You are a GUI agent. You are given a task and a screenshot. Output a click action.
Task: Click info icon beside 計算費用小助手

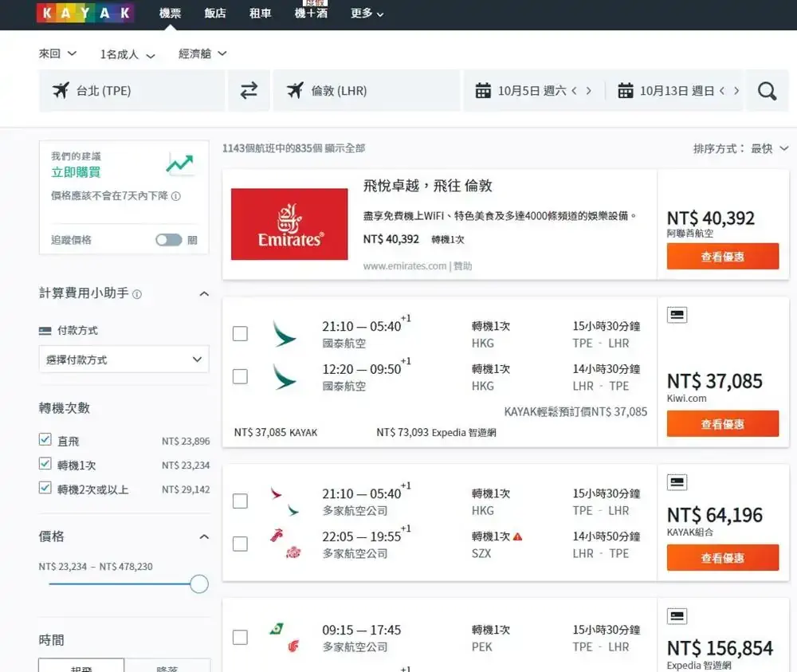(x=137, y=294)
